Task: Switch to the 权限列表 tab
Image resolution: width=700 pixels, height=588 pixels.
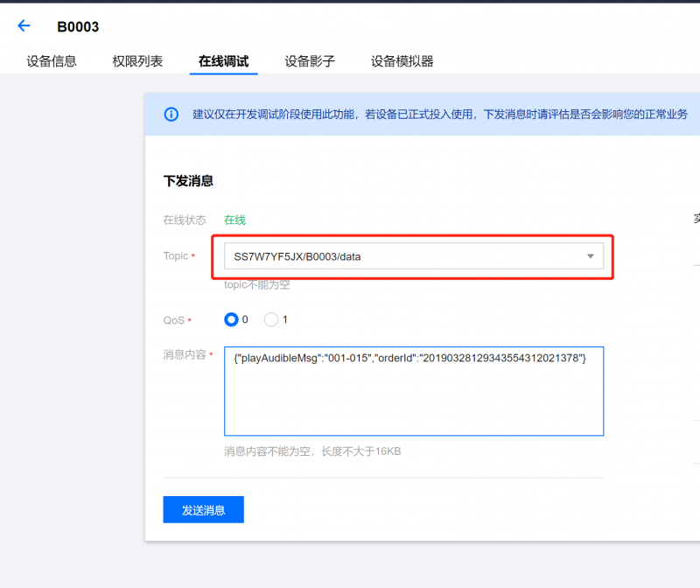Action: pos(137,61)
